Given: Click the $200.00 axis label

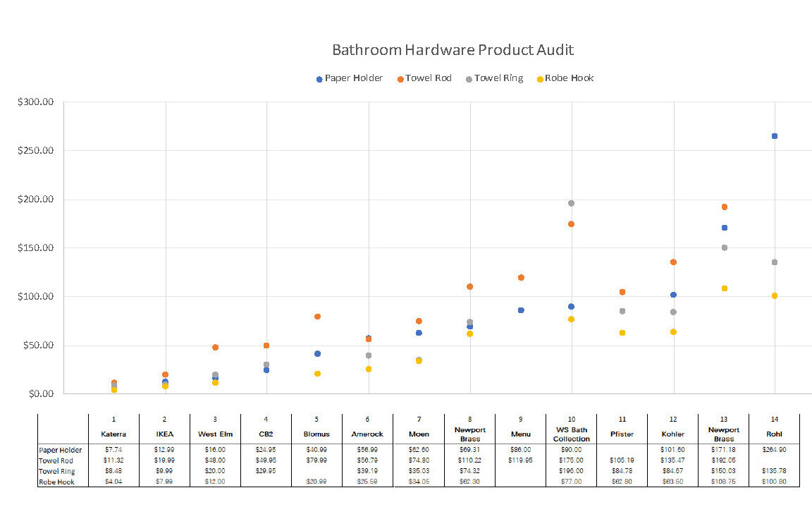Looking at the screenshot, I should [36, 200].
